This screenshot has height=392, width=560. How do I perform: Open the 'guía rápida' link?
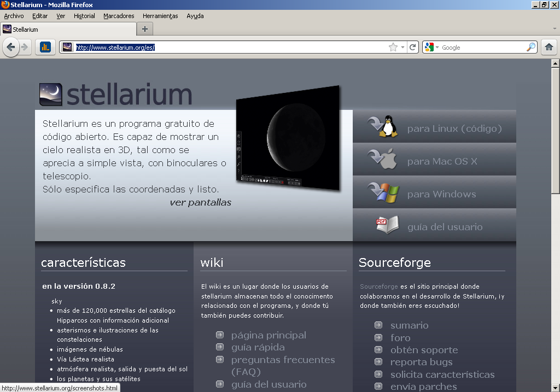point(258,347)
